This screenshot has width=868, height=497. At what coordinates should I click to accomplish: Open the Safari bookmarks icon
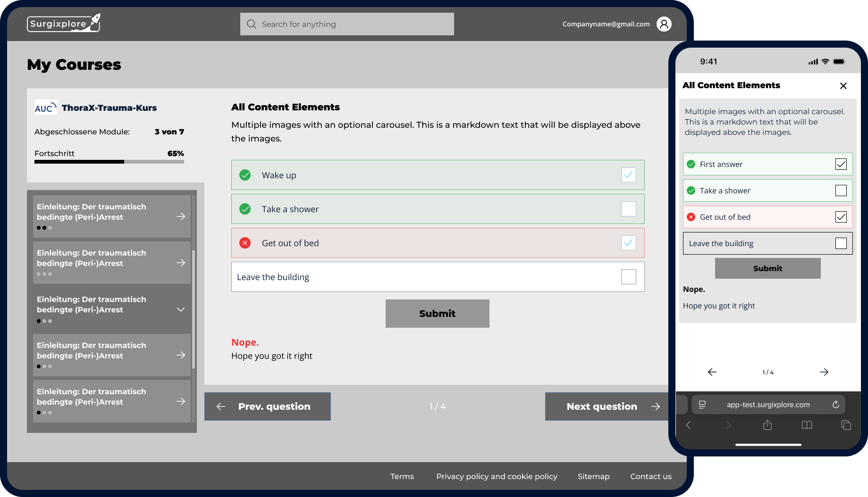[807, 425]
